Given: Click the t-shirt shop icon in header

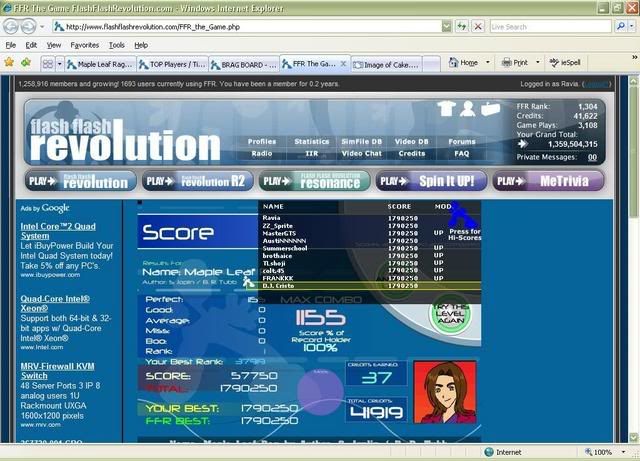Looking at the screenshot, I should (448, 110).
